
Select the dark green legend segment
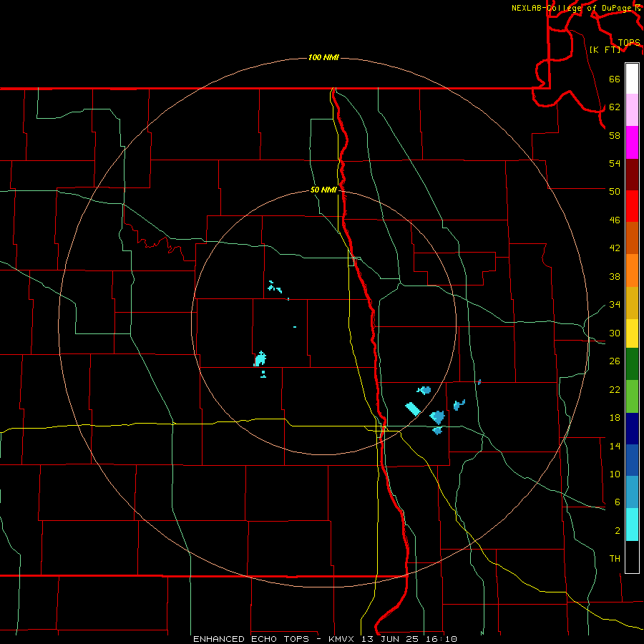(632, 364)
